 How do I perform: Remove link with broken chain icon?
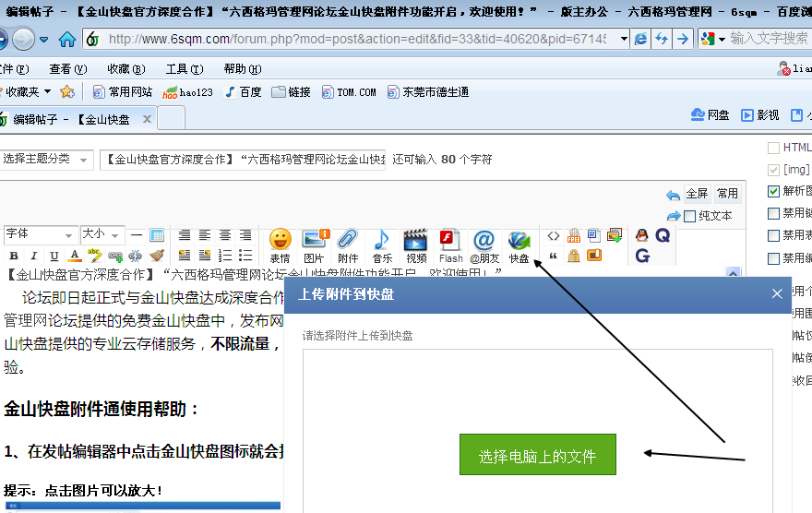(135, 256)
